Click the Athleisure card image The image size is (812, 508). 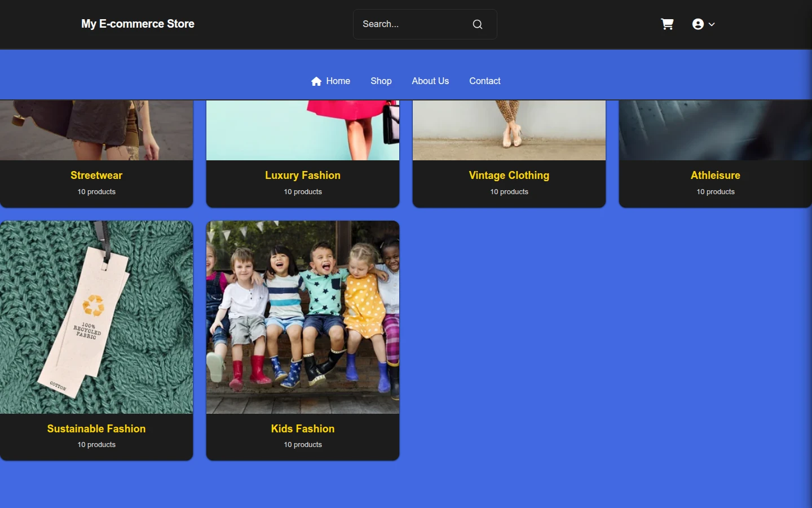(x=716, y=130)
